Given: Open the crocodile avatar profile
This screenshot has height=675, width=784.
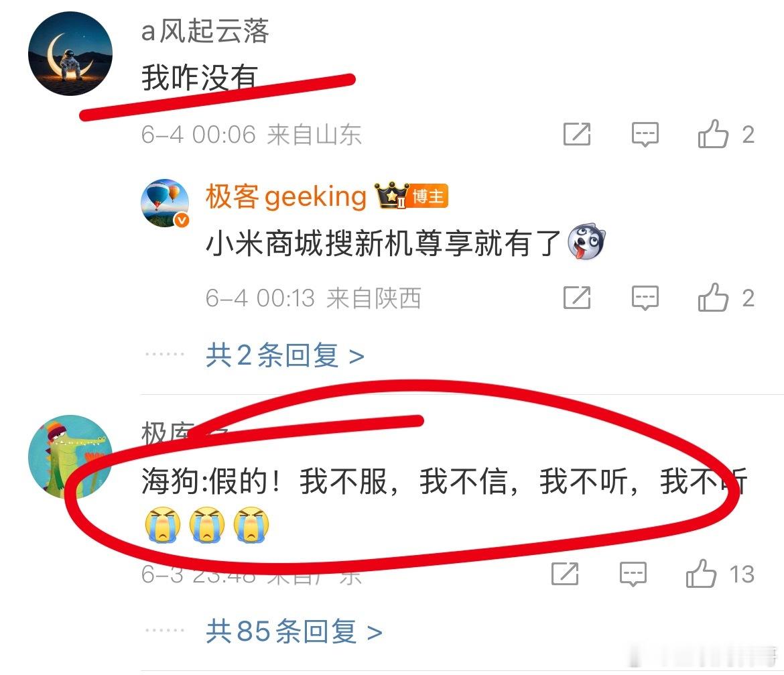Looking at the screenshot, I should click(x=70, y=456).
